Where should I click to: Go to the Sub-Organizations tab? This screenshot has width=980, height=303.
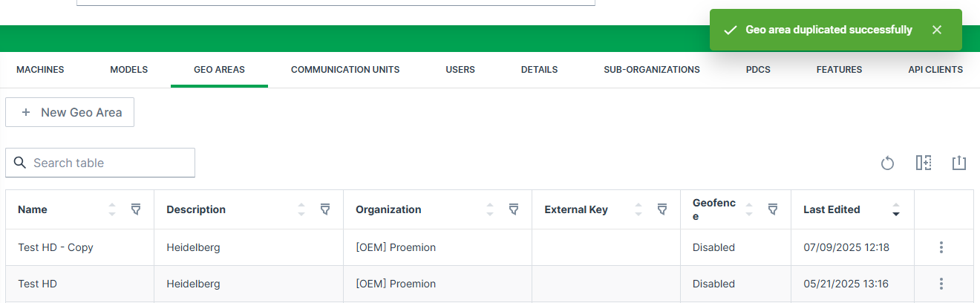(x=651, y=70)
